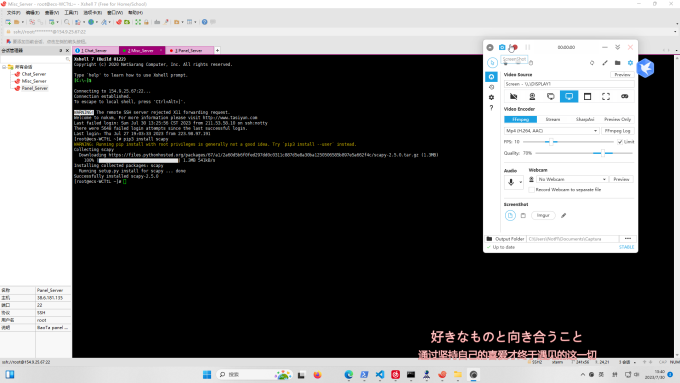Viewport: 680px width, 383px height.
Task: Choose the Window video source icon
Action: (x=587, y=96)
